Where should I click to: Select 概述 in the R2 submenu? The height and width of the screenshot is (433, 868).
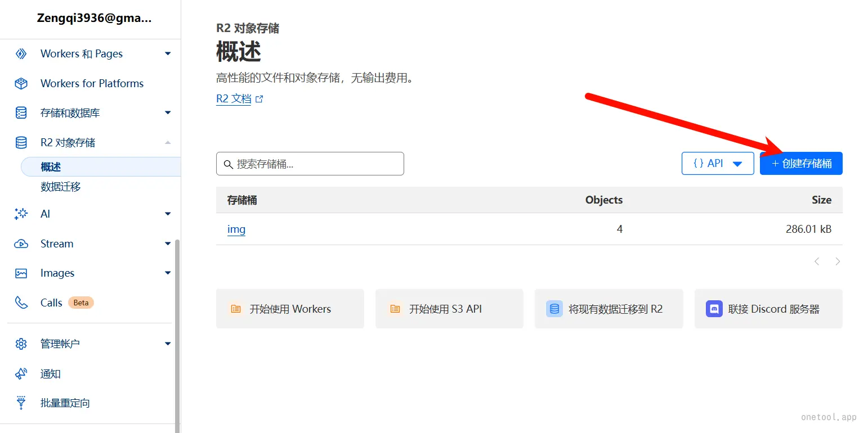(51, 167)
